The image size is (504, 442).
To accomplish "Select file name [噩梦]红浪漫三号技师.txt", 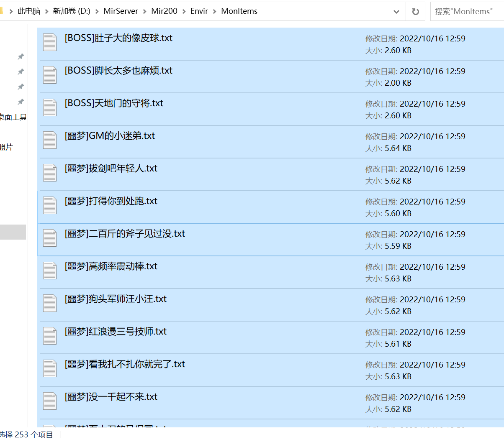I will pyautogui.click(x=116, y=332).
